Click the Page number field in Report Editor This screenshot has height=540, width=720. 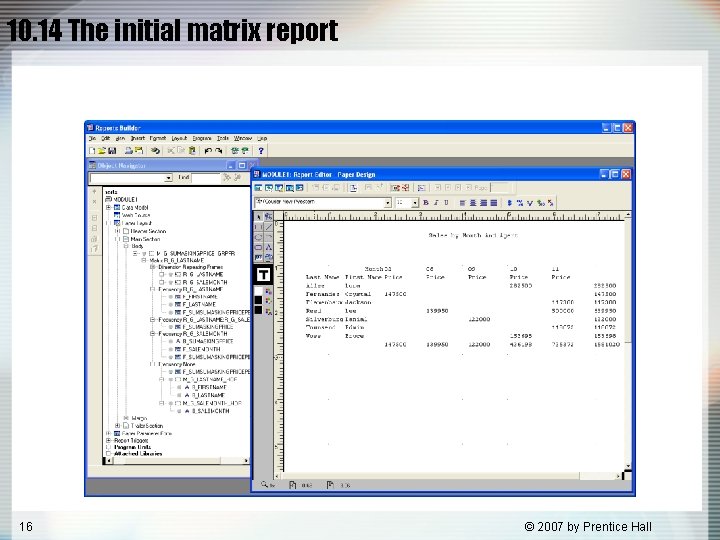500,188
